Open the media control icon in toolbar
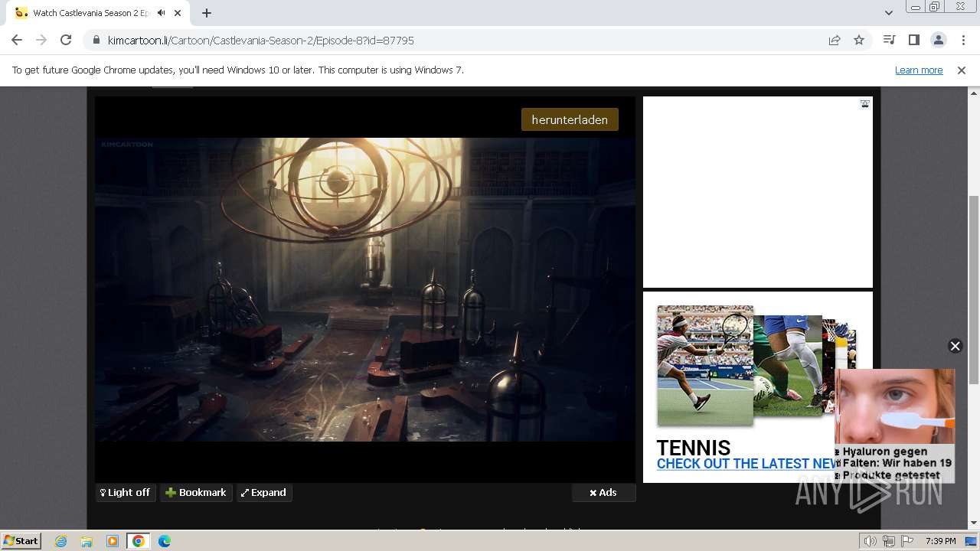The height and width of the screenshot is (551, 980). point(889,40)
